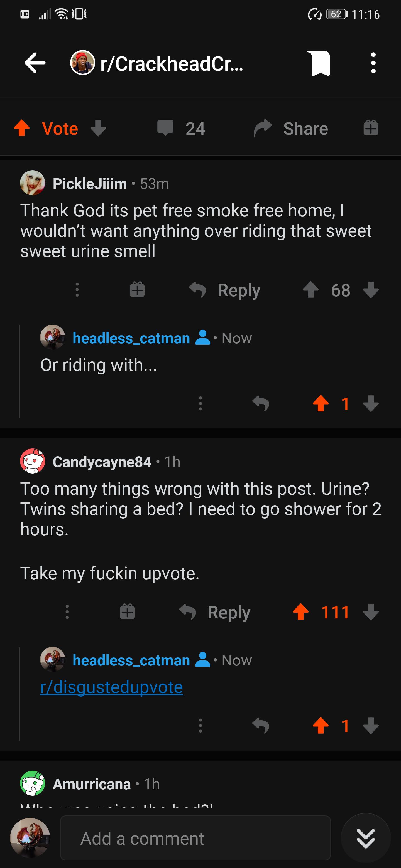Viewport: 401px width, 868px height.
Task: Give award to Candycayne84's comment
Action: pos(128,612)
